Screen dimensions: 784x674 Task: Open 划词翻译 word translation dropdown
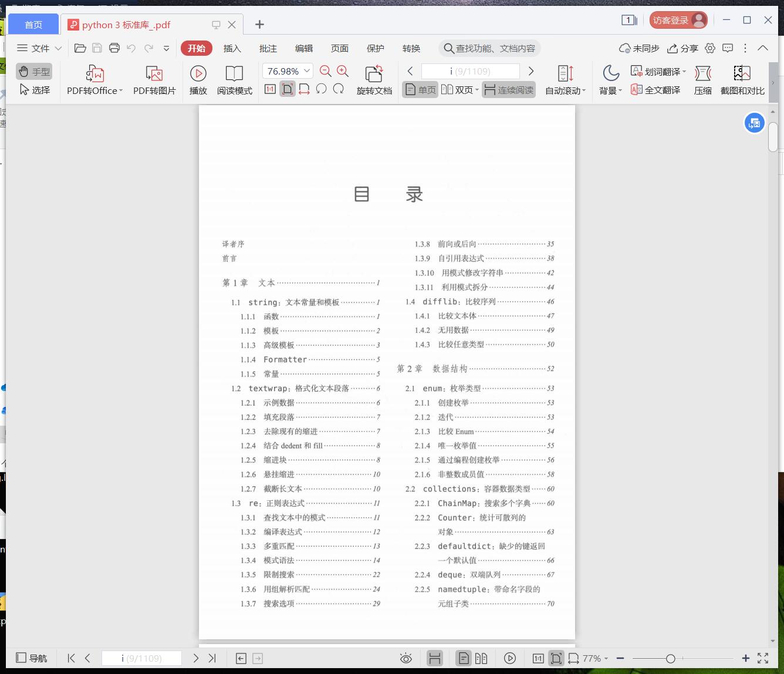[x=658, y=72]
